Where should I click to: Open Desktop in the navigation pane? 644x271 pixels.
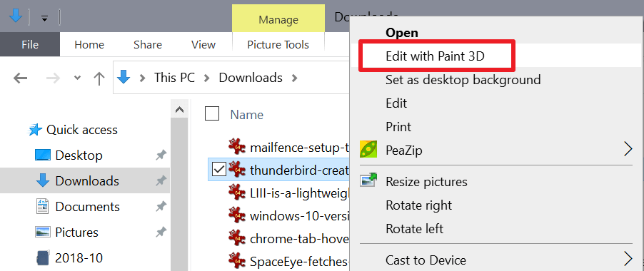(79, 155)
